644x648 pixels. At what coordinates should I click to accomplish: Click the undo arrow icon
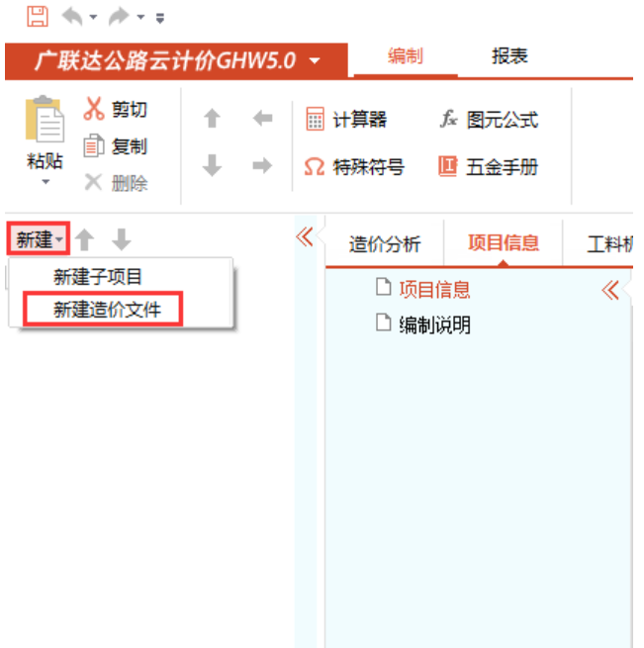point(73,16)
